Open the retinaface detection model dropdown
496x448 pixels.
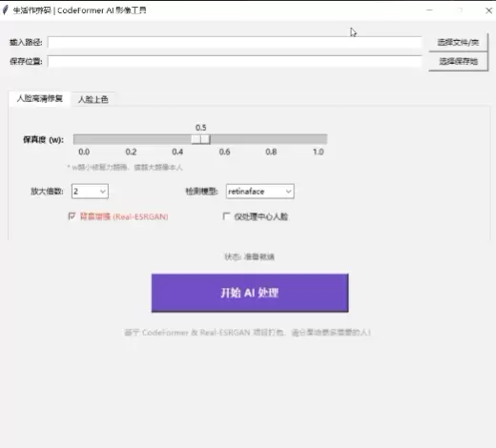tap(260, 192)
